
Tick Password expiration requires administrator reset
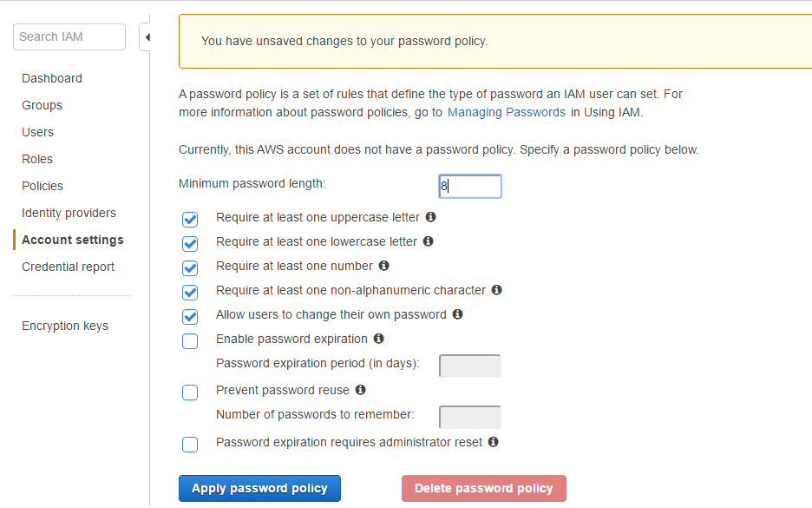(190, 445)
